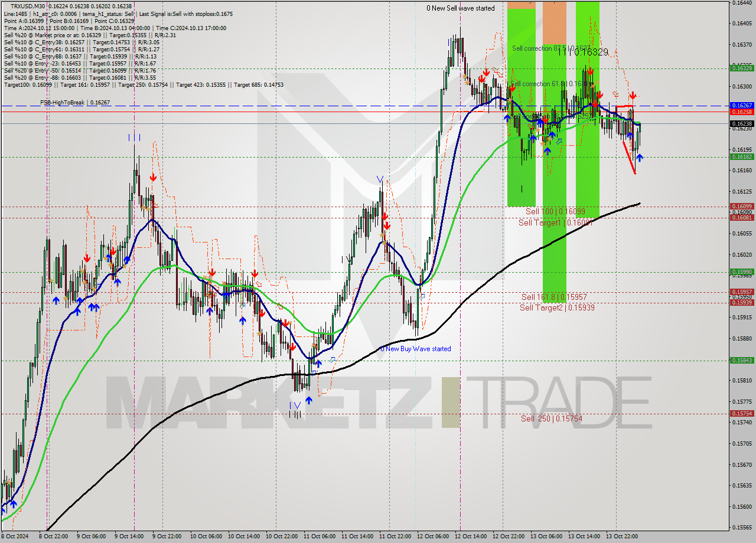
Task: Select 'Sell %20 @ Entry -50: 0.16514' line
Action: tap(80, 70)
